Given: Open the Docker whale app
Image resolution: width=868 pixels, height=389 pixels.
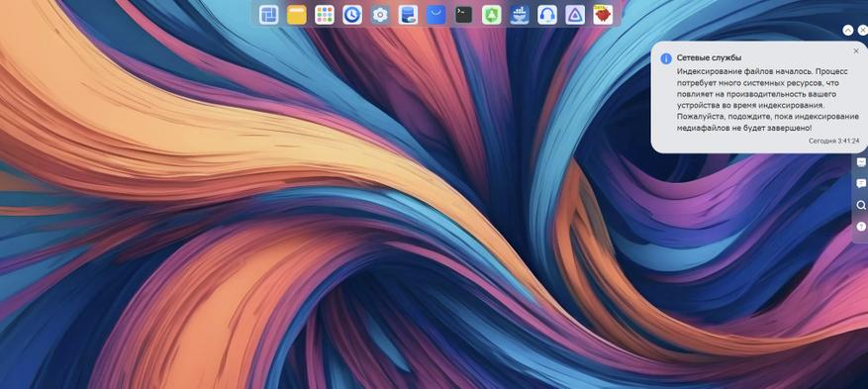Looking at the screenshot, I should [x=520, y=15].
